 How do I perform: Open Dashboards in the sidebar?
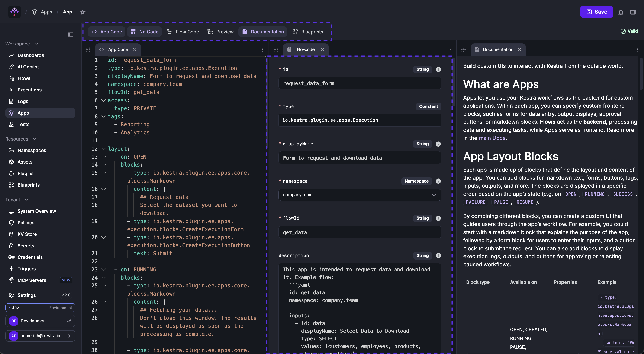(40, 55)
